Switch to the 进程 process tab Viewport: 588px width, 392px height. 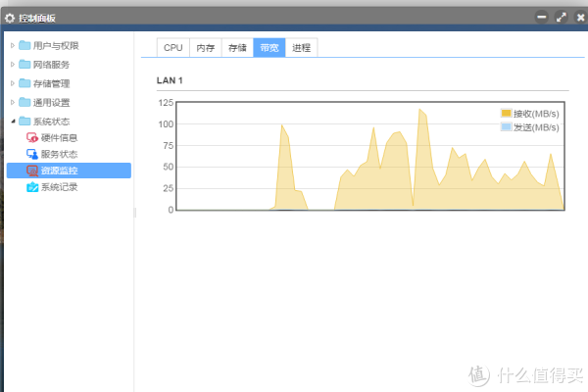[x=301, y=47]
